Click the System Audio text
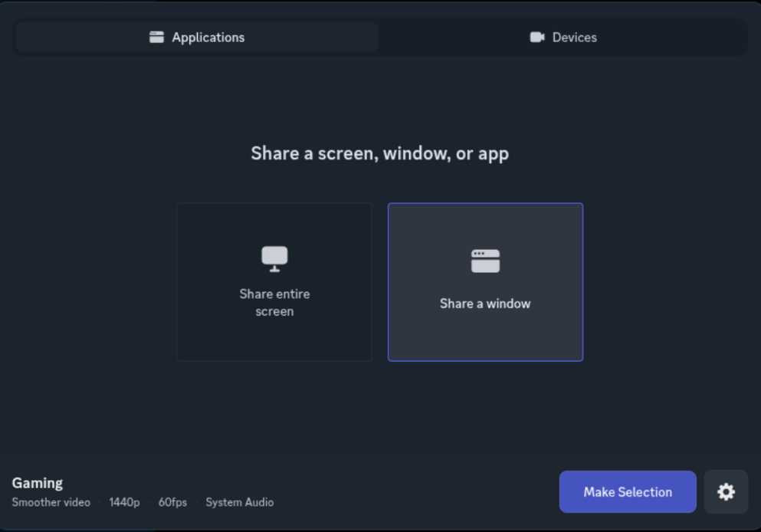Screen dimensions: 761x532 240,502
